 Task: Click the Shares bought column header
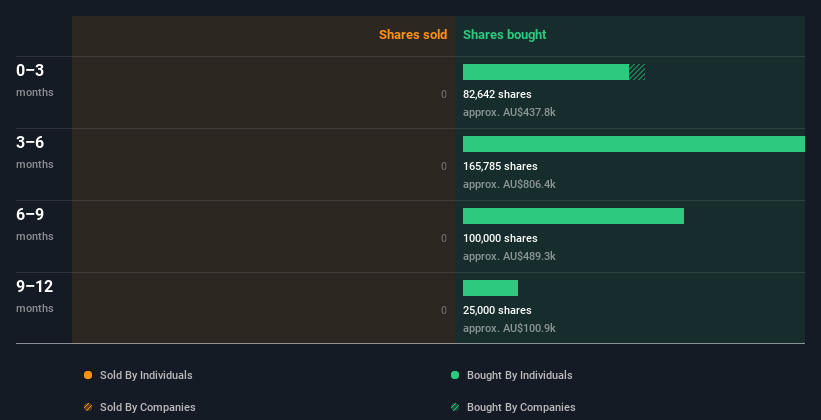pos(504,35)
